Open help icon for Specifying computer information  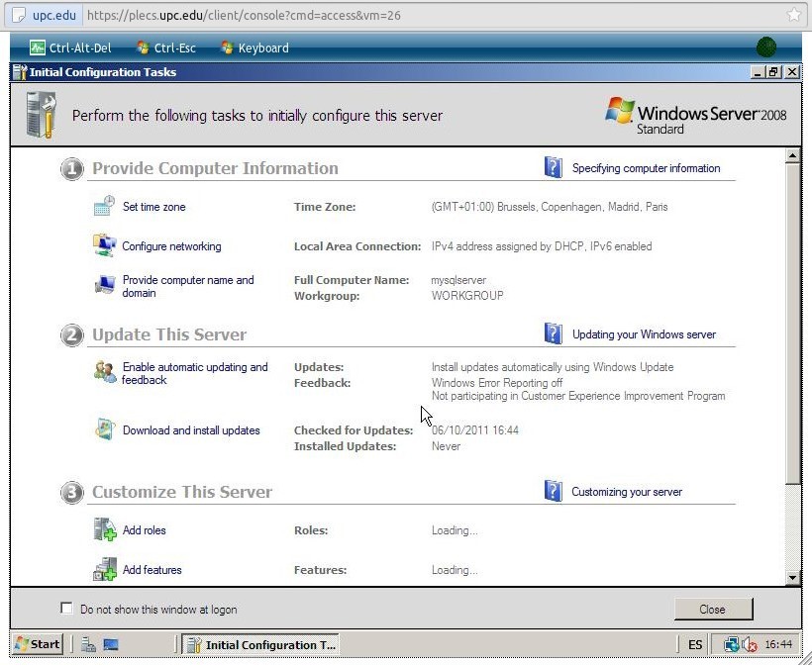554,167
